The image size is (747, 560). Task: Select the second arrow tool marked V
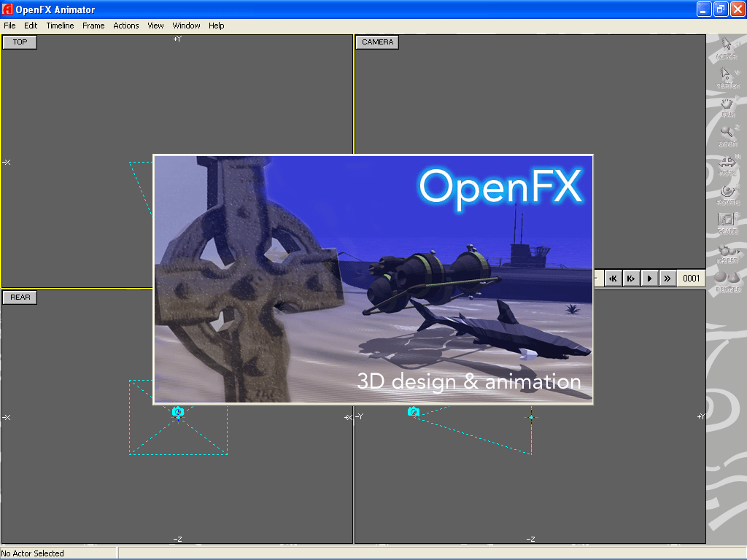click(727, 77)
